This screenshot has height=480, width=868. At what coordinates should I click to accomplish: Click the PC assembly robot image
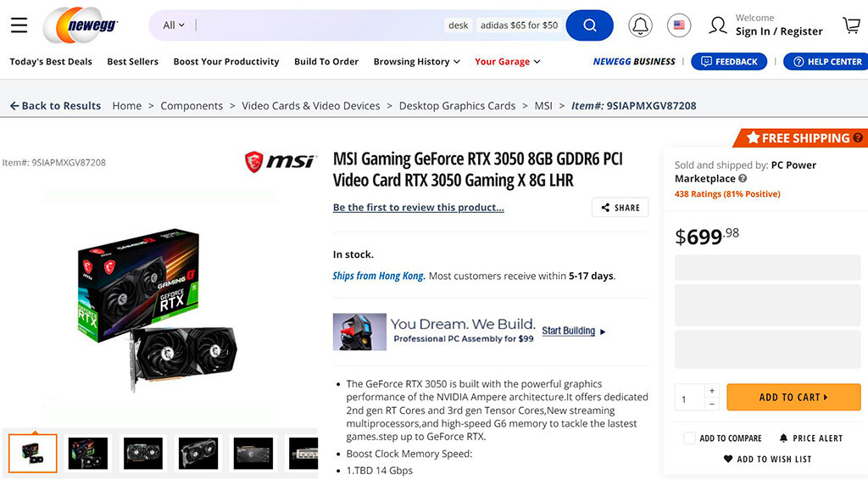pyautogui.click(x=359, y=332)
